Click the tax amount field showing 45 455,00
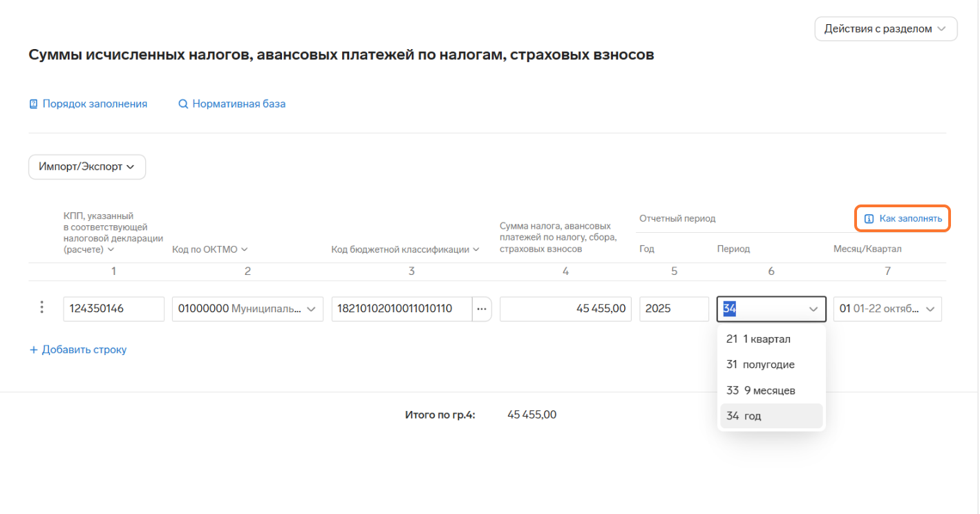980x514 pixels. pos(565,309)
